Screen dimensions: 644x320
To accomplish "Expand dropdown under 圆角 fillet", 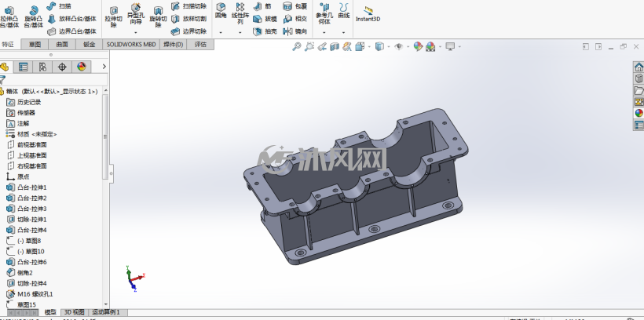I will point(221,32).
